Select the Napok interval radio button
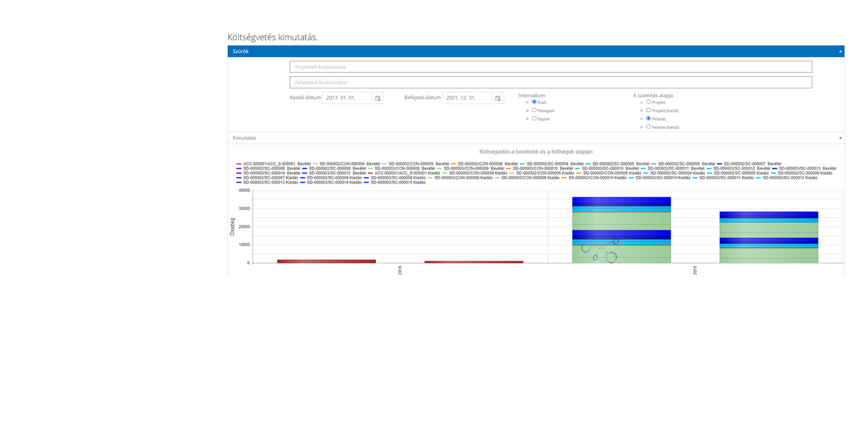Viewport: 868px width, 444px height. point(534,118)
